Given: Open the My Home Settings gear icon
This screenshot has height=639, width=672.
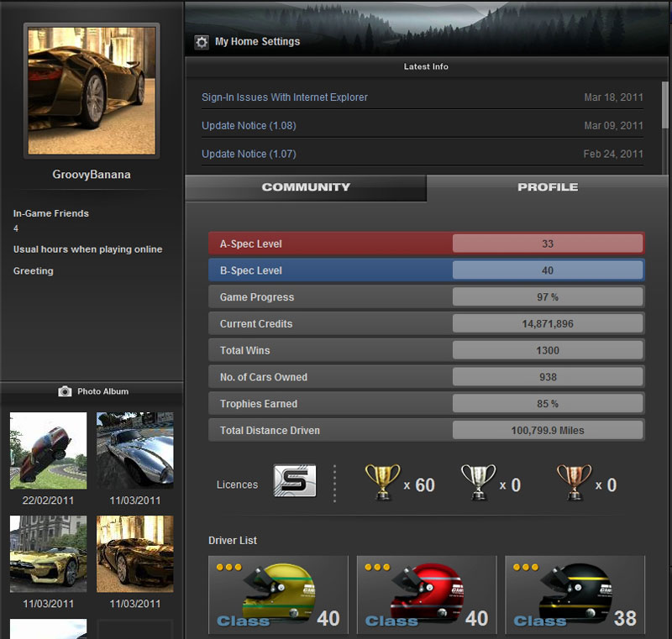Looking at the screenshot, I should [202, 42].
